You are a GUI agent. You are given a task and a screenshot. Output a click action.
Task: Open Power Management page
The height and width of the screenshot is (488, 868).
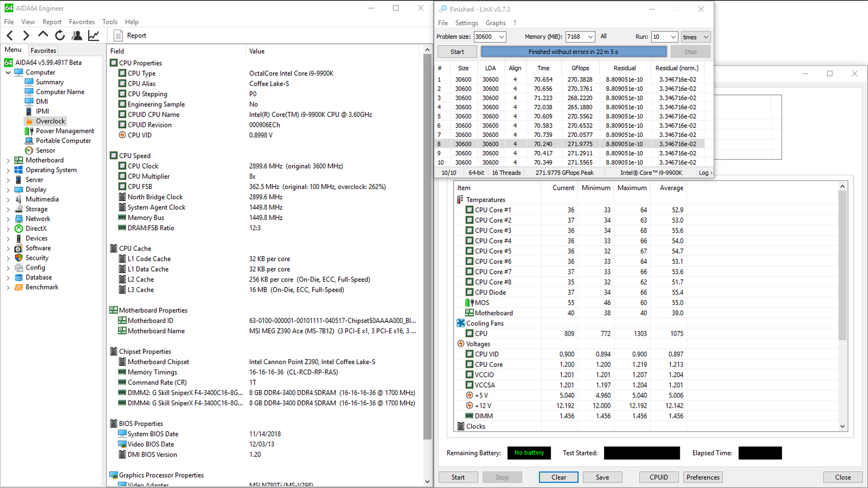[65, 131]
